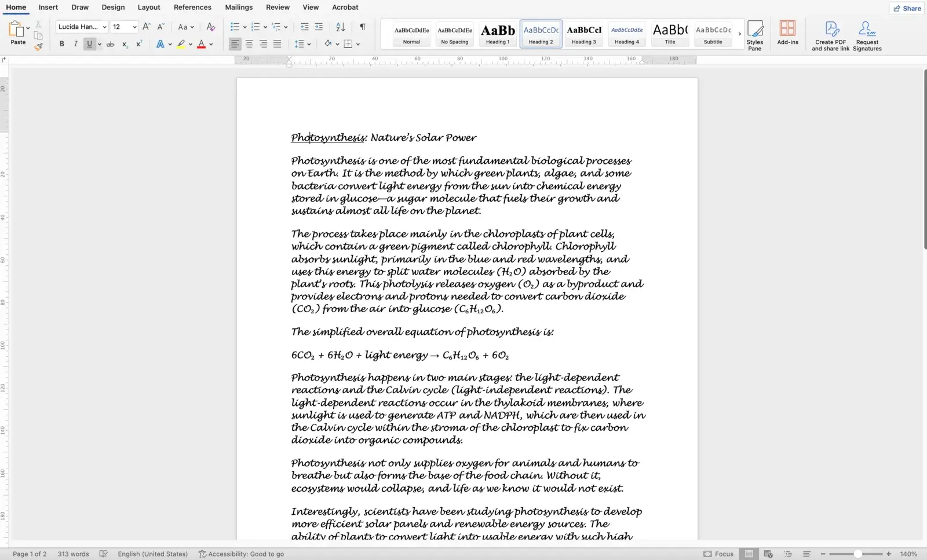Click the Copy icon
Viewport: 927px width, 560px height.
[x=38, y=35]
